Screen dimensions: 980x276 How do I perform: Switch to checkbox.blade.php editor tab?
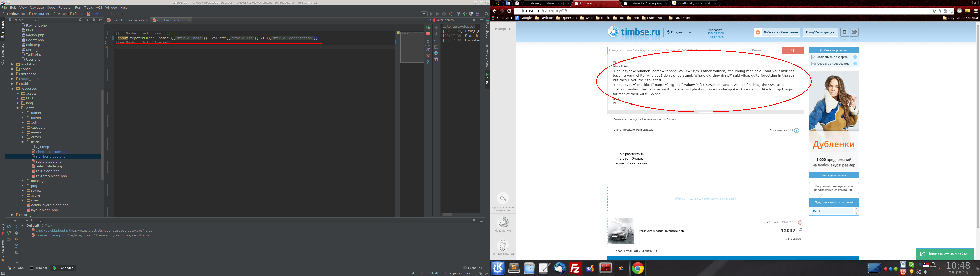point(127,20)
